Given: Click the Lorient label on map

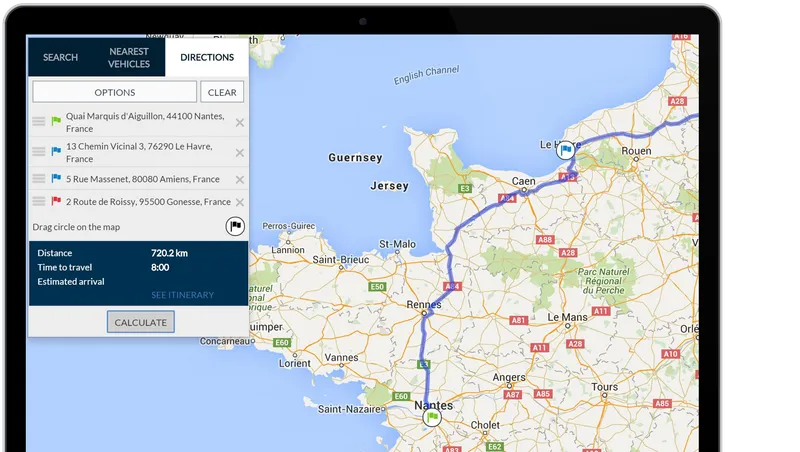Looking at the screenshot, I should pos(294,363).
